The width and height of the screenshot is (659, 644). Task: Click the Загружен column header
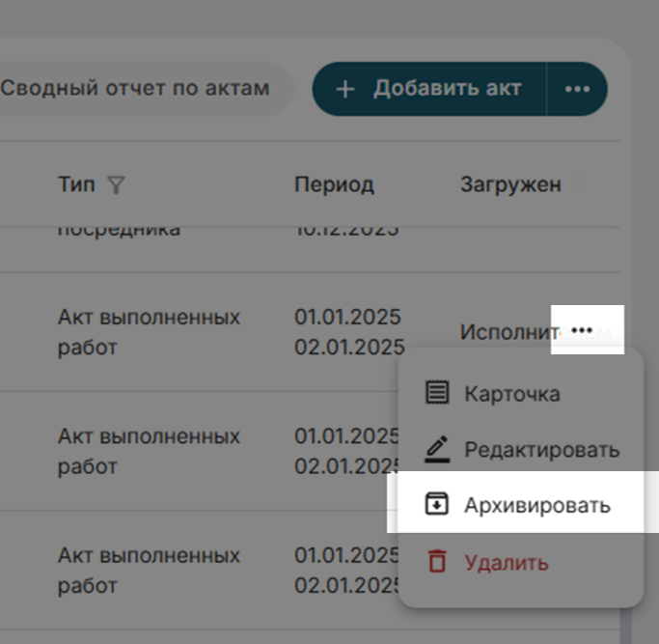tap(510, 184)
